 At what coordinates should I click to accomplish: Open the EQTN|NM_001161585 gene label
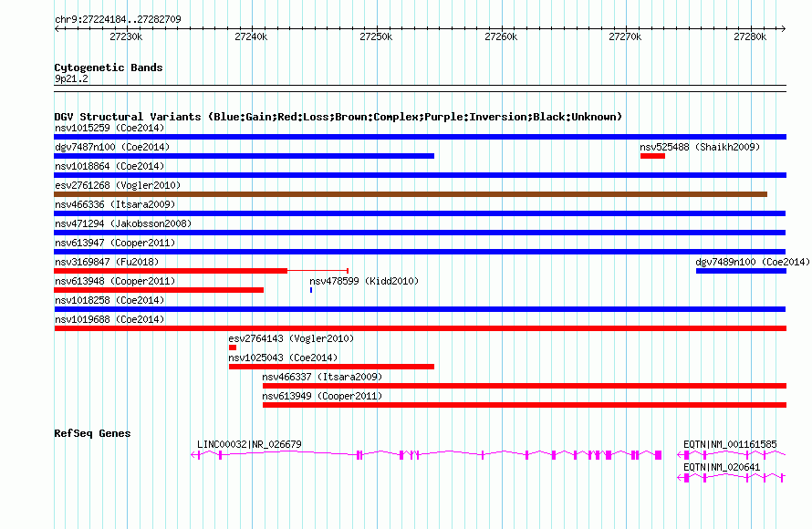click(x=730, y=444)
